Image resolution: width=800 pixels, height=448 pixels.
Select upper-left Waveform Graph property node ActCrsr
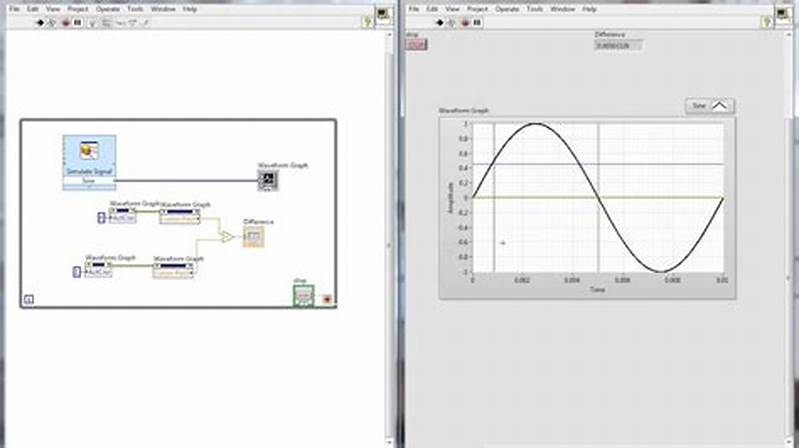coord(122,215)
